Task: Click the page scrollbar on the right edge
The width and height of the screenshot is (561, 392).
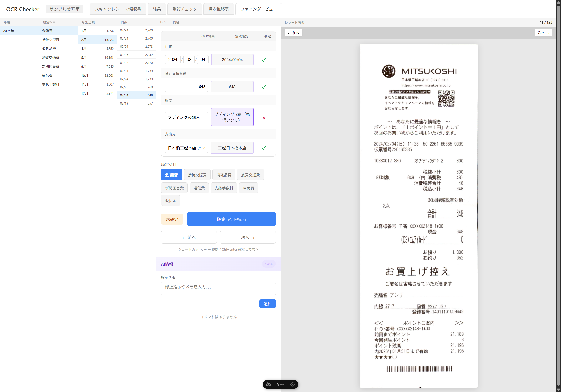Action: tap(558, 195)
